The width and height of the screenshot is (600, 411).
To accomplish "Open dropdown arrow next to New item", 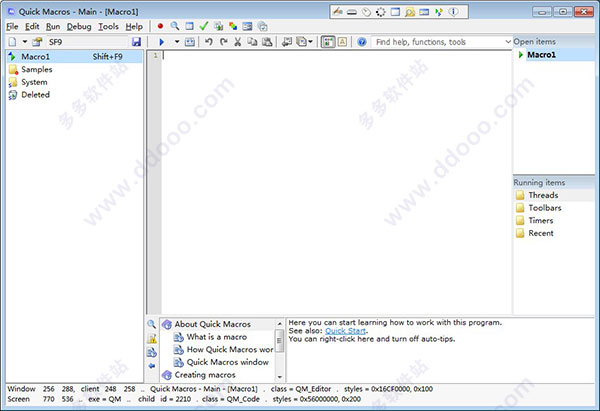I will 24,42.
